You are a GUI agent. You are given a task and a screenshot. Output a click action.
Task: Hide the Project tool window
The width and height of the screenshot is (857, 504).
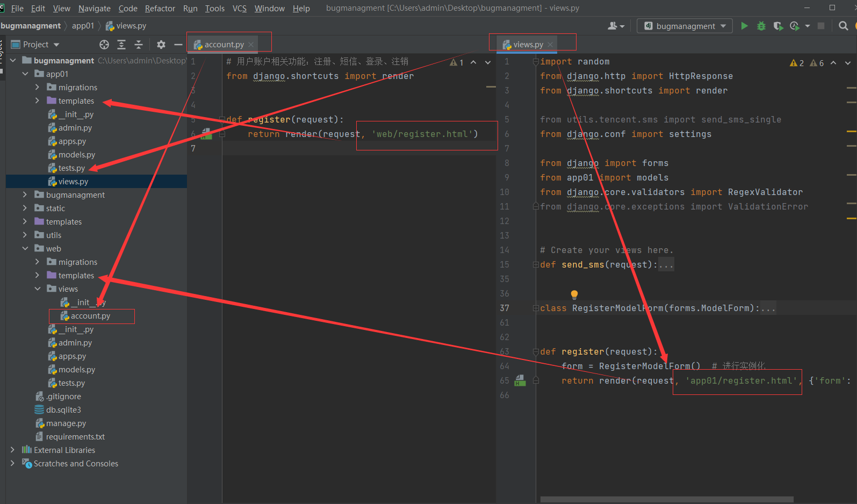[x=178, y=45]
